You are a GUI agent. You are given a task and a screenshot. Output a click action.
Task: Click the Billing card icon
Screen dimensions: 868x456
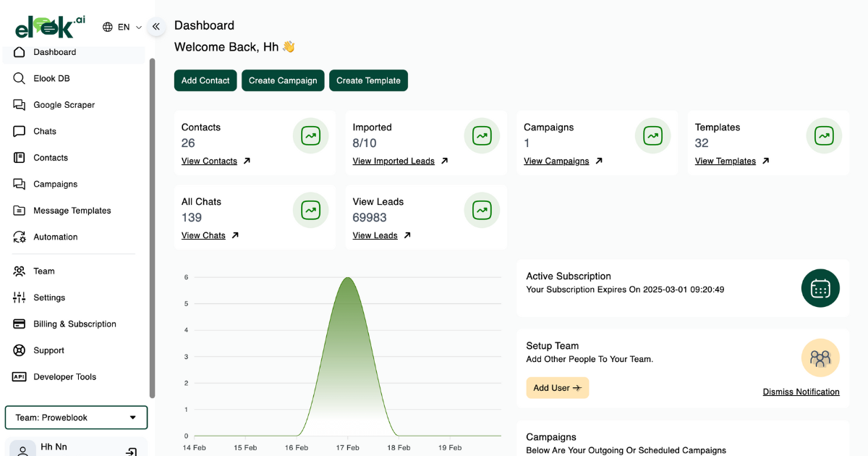[x=20, y=324]
